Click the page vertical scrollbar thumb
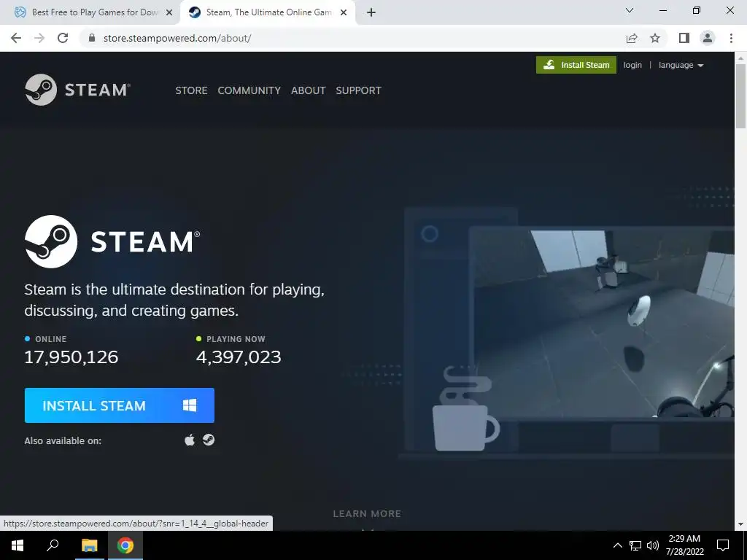The height and width of the screenshot is (560, 747). tap(740, 96)
